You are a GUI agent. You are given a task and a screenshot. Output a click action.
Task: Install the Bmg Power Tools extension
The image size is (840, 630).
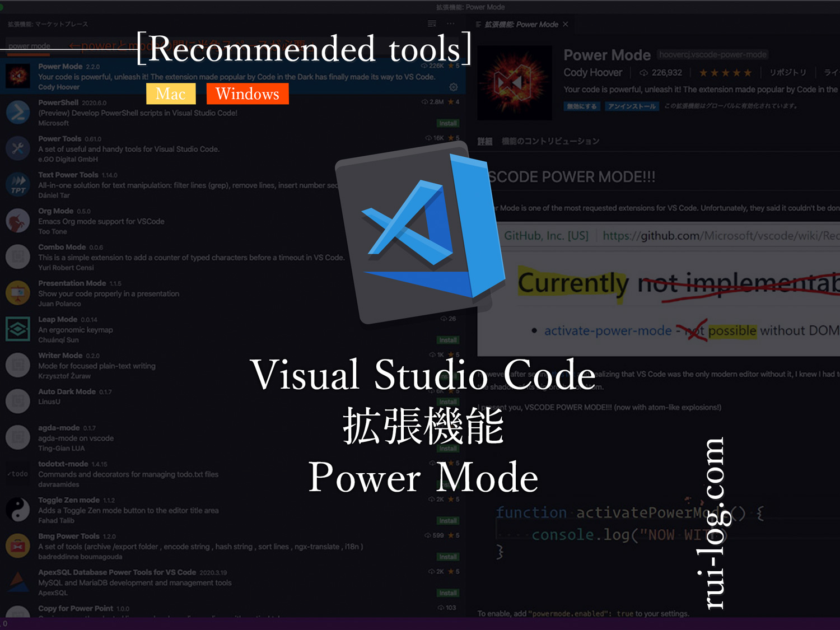click(x=447, y=557)
